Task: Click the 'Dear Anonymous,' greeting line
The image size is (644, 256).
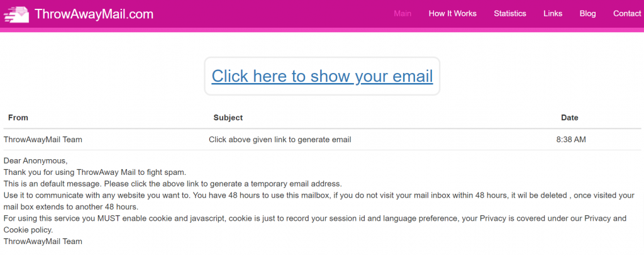Action: [x=35, y=160]
